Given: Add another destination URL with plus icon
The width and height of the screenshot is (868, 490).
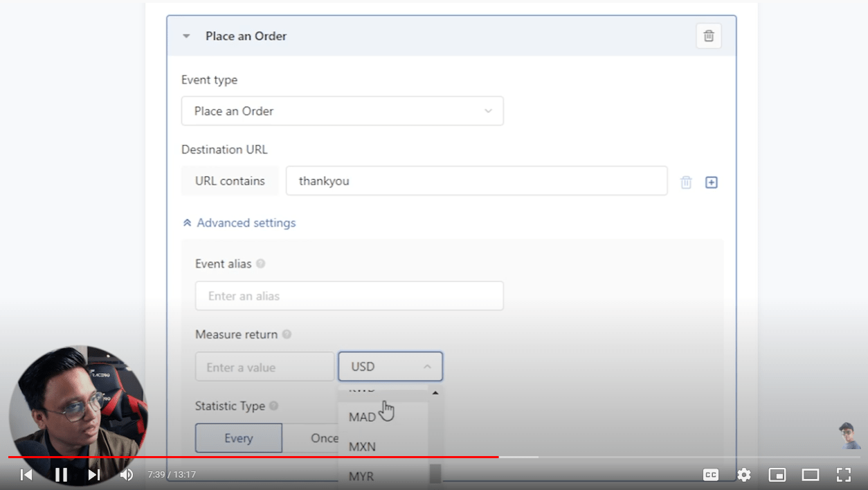Looking at the screenshot, I should coord(711,182).
